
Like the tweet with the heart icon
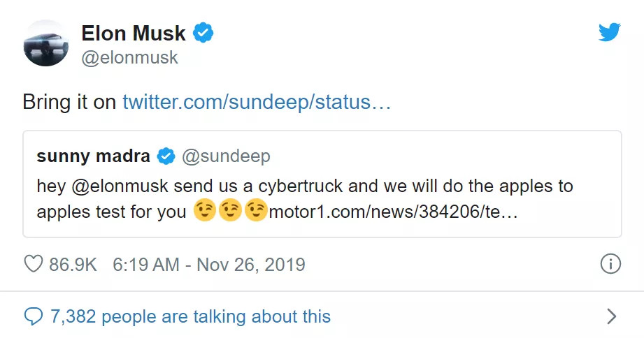(x=34, y=264)
